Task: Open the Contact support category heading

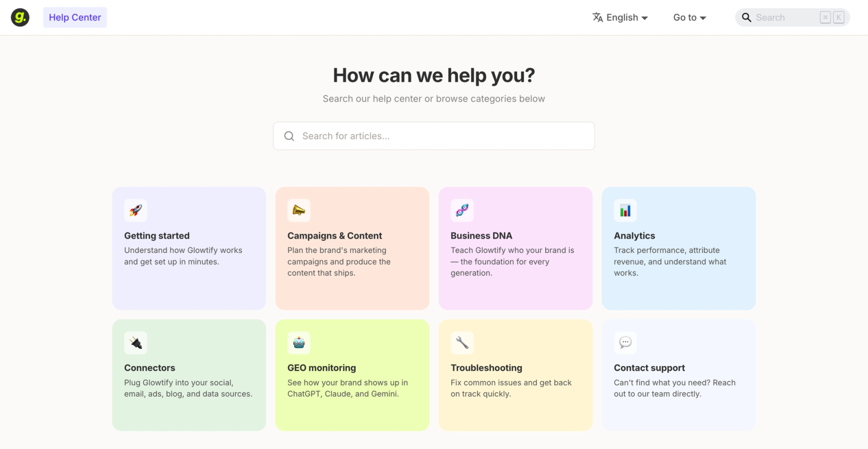Action: 649,368
